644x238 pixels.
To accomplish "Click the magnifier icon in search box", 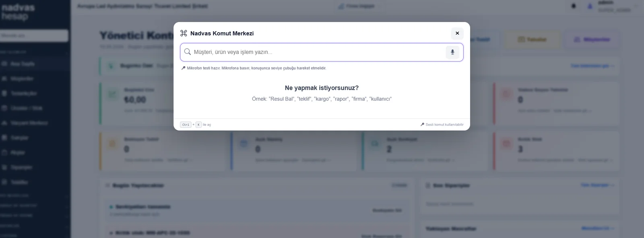I will tap(188, 52).
